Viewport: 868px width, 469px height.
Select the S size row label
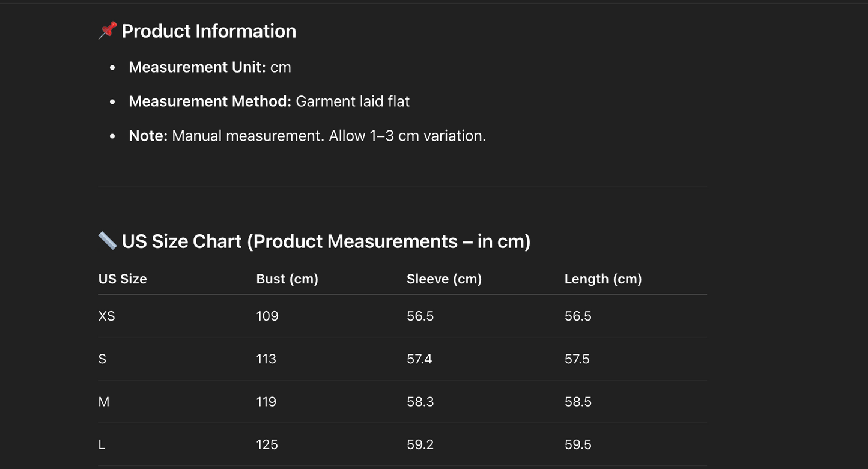(x=102, y=359)
